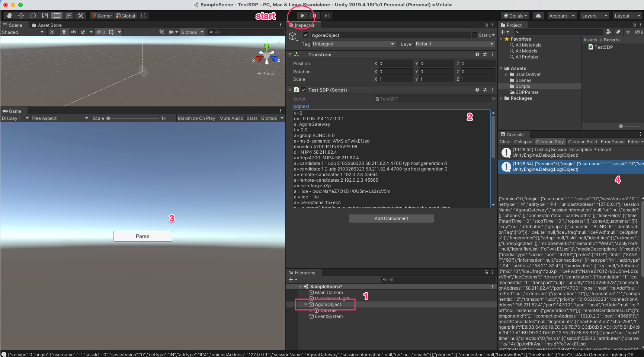Search by type in the Project panel

click(x=609, y=32)
